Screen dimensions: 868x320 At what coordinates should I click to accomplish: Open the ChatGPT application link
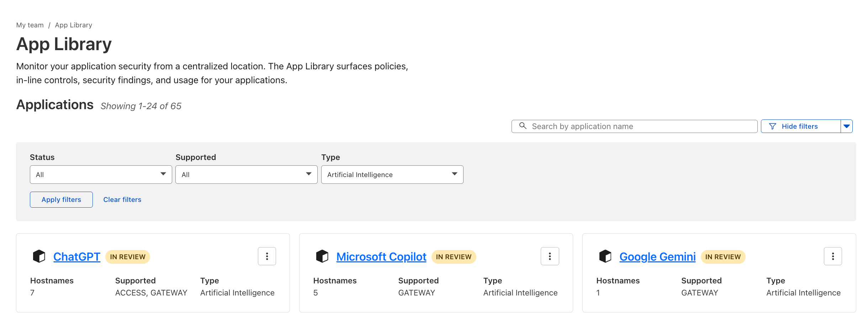tap(76, 256)
